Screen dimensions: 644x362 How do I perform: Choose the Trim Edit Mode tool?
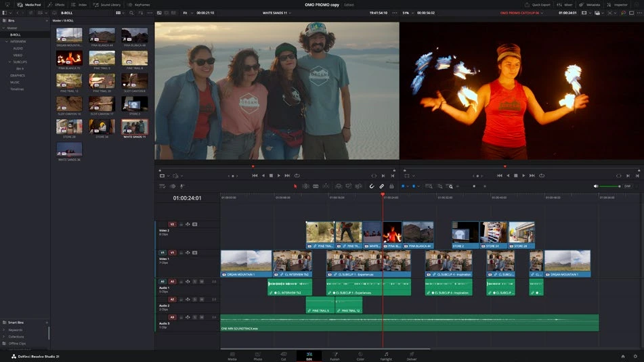tap(305, 186)
